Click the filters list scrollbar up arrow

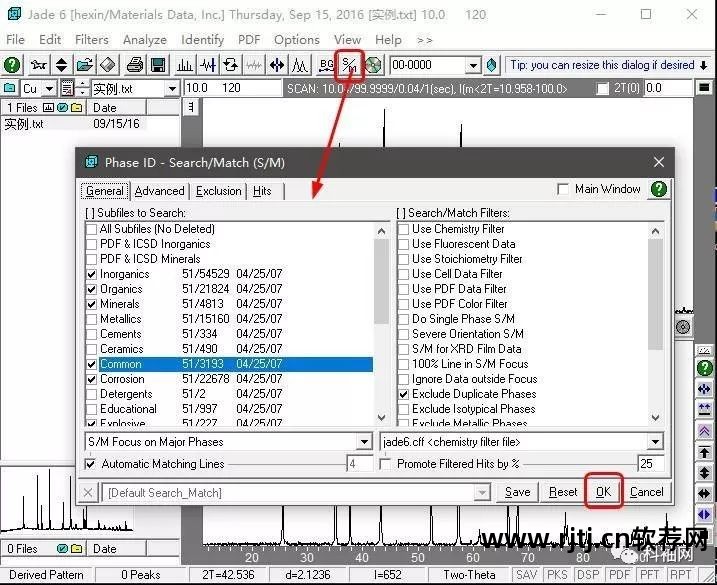point(655,231)
